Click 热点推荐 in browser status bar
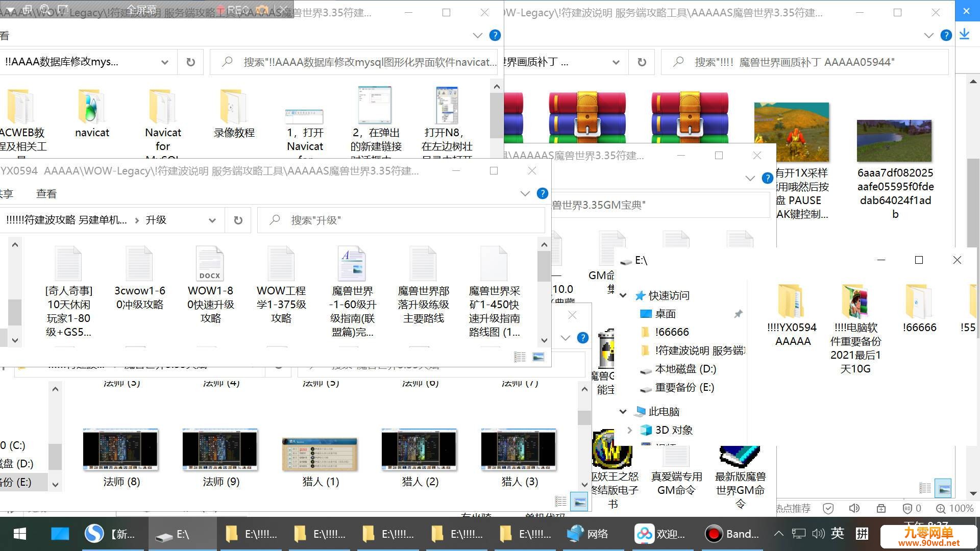The image size is (980, 551). click(793, 508)
